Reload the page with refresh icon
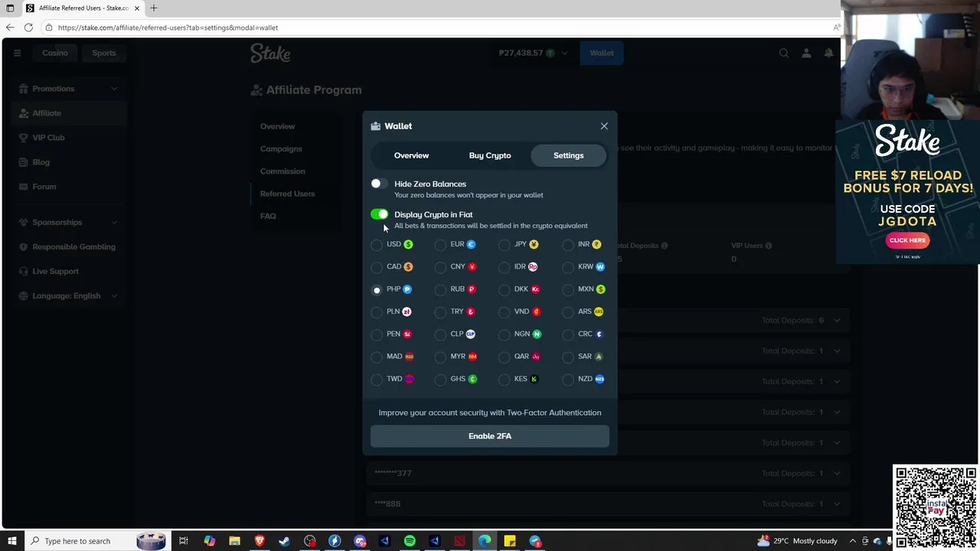The width and height of the screenshot is (980, 551). [x=28, y=28]
